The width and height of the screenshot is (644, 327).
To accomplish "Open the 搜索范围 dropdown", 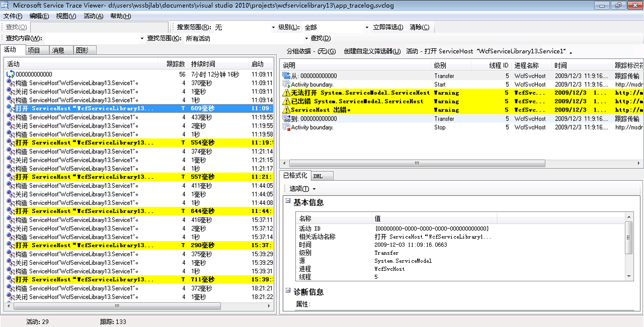I will [x=273, y=27].
